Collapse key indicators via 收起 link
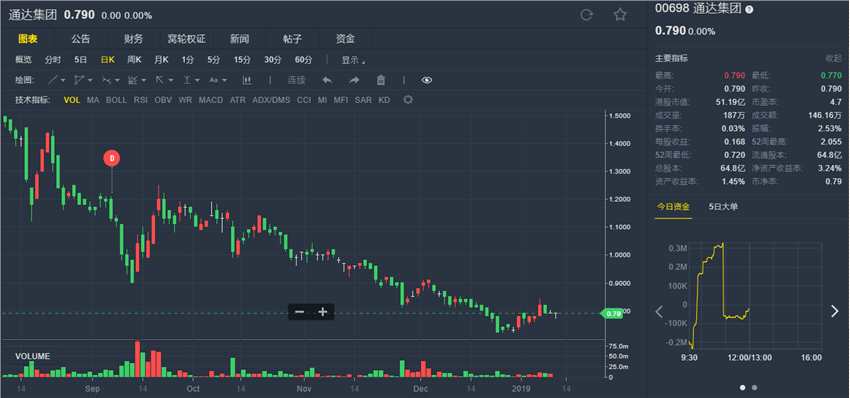Screen dimensions: 850x398 point(833,58)
